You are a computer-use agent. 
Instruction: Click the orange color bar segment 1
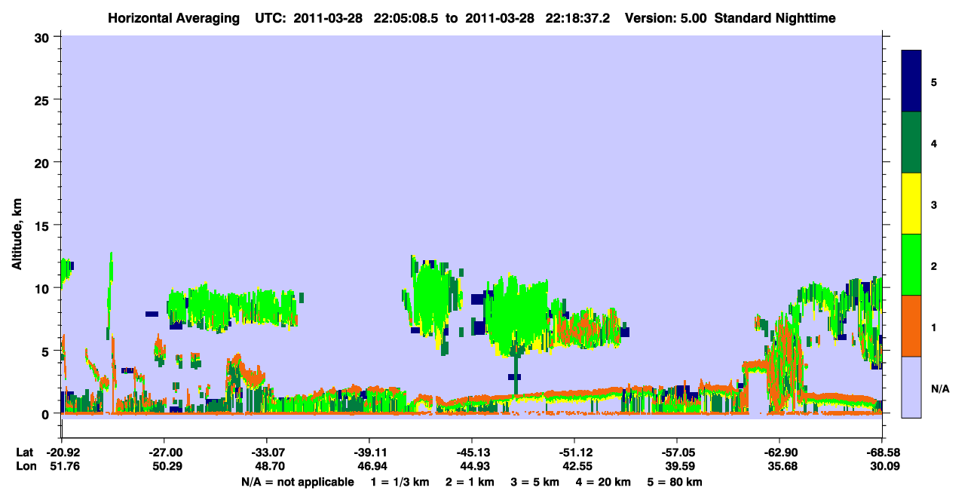click(x=911, y=326)
